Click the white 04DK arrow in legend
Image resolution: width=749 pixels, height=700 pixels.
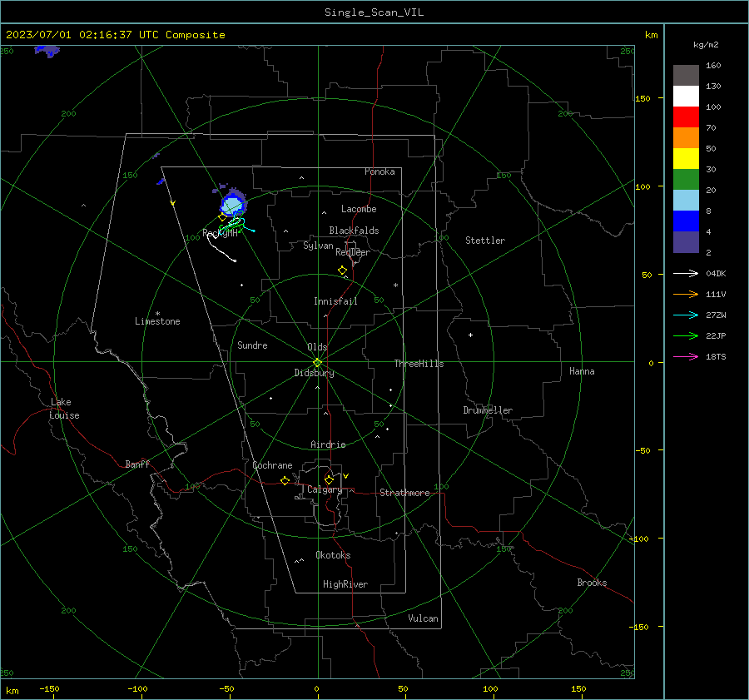click(686, 274)
